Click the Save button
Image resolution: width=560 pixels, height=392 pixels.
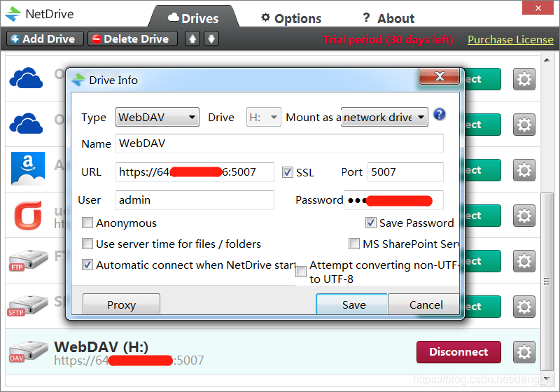(x=352, y=304)
